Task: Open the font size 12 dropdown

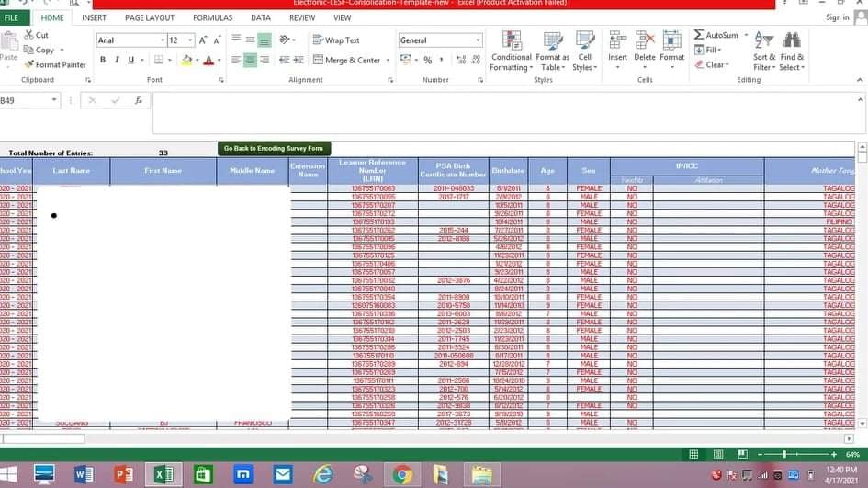Action: click(190, 40)
